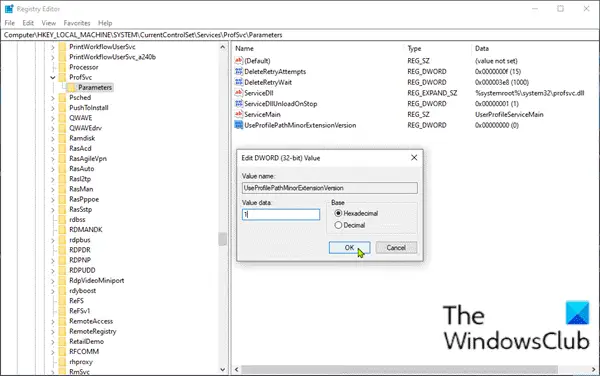Viewport: 600px width, 376px height.
Task: Select the RDMANDK tree item
Action: [86, 230]
